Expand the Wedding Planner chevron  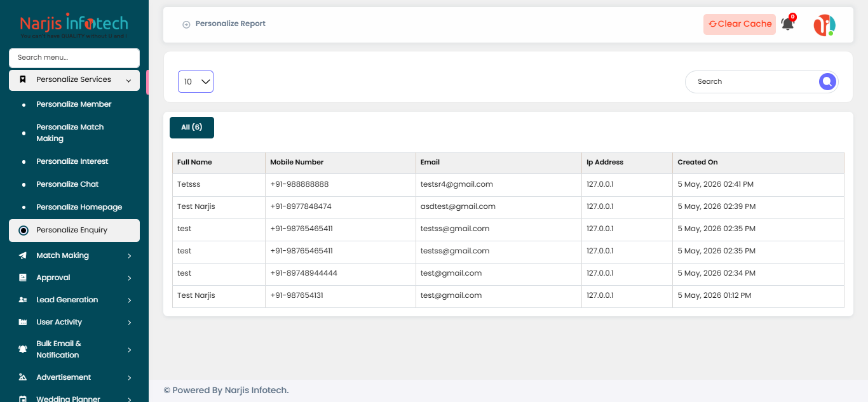pyautogui.click(x=130, y=399)
